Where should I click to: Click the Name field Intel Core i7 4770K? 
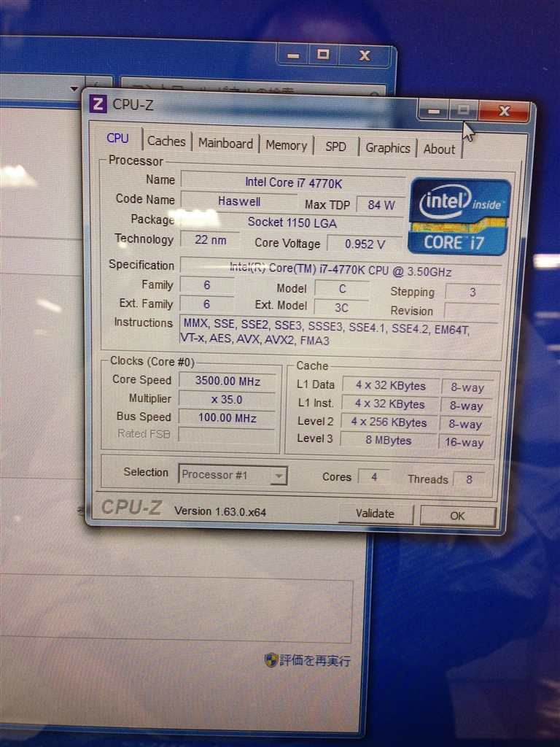tap(293, 182)
